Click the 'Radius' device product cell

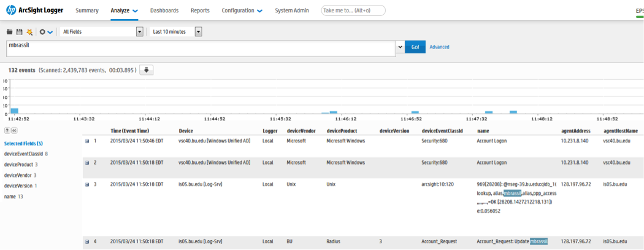(x=334, y=242)
